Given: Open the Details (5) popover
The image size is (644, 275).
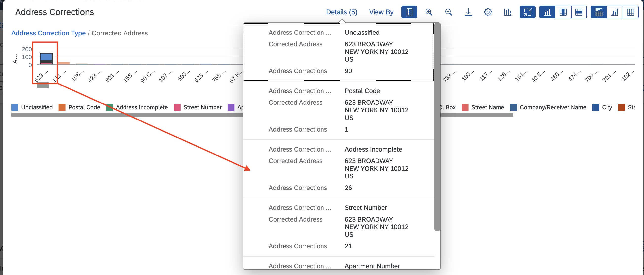Looking at the screenshot, I should pos(341,12).
